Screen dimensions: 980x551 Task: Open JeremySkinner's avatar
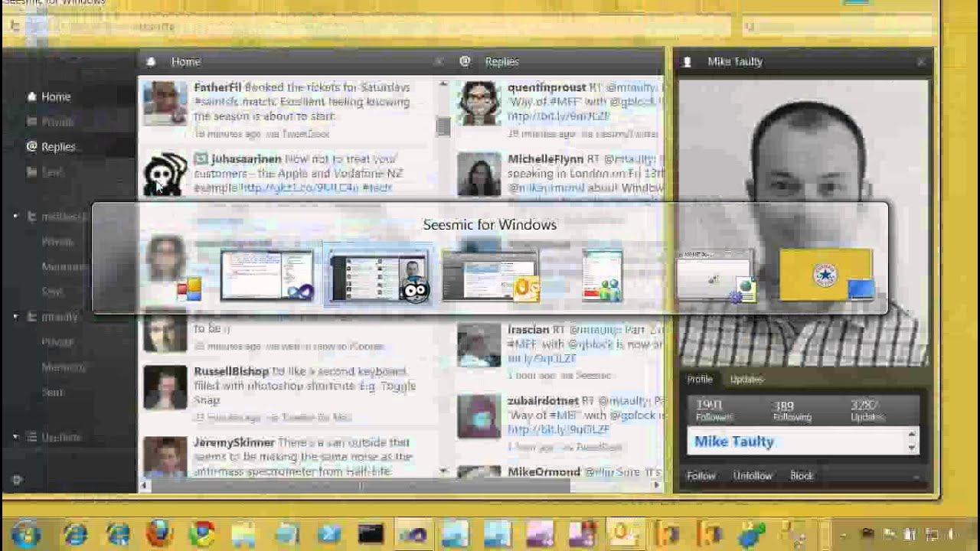coord(165,456)
